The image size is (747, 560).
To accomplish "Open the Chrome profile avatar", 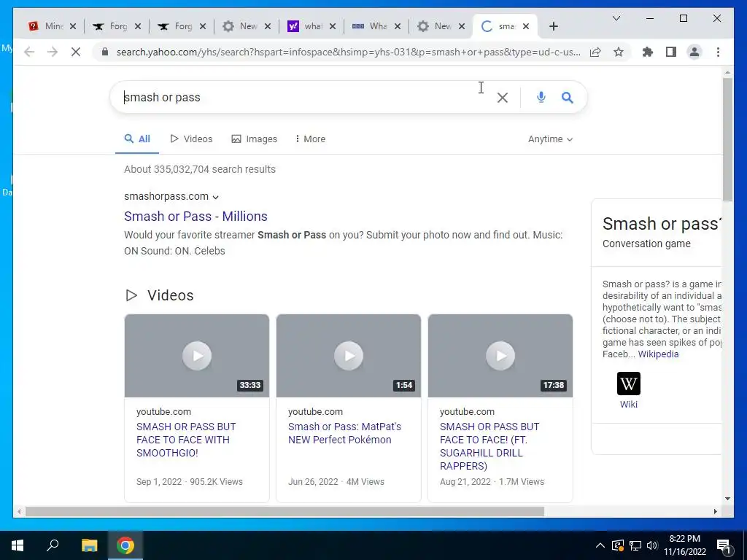I will [x=694, y=52].
